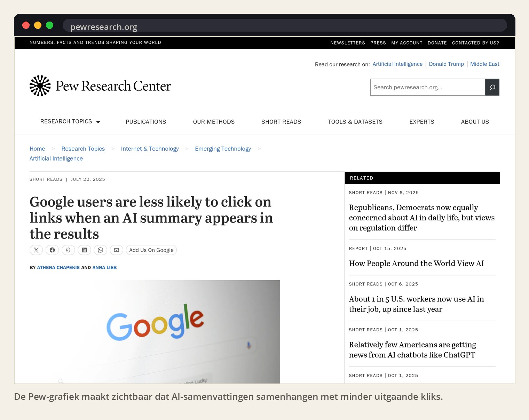529x420 pixels.
Task: Open article About 1 in 5 U.S. workers
Action: pos(417,304)
